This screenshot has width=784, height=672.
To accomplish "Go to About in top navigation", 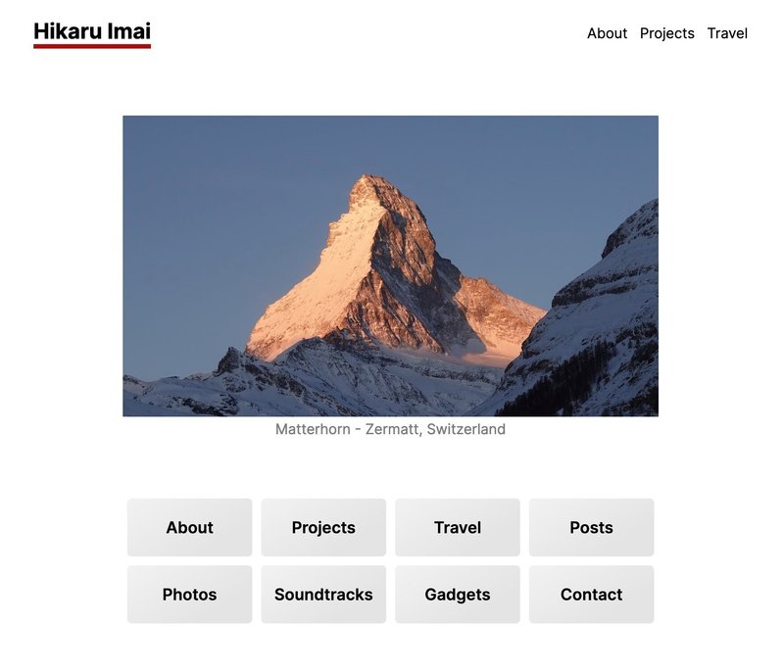I will coord(607,33).
